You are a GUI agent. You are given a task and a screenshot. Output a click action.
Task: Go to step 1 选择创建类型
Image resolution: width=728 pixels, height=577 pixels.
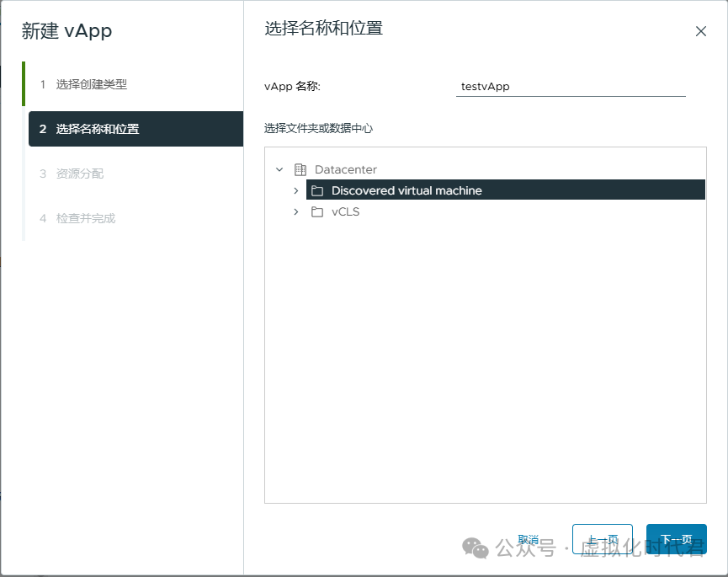tap(83, 84)
